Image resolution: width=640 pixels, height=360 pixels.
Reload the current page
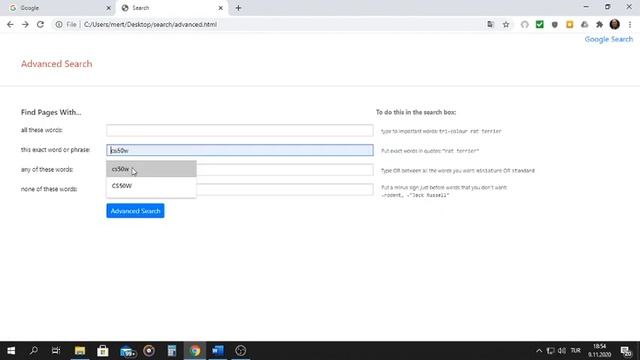pyautogui.click(x=40, y=24)
